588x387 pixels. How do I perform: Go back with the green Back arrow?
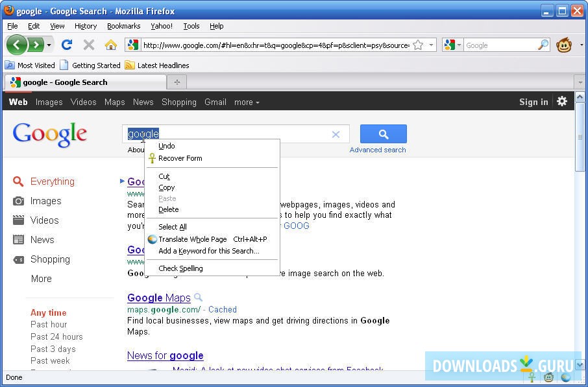pos(16,45)
